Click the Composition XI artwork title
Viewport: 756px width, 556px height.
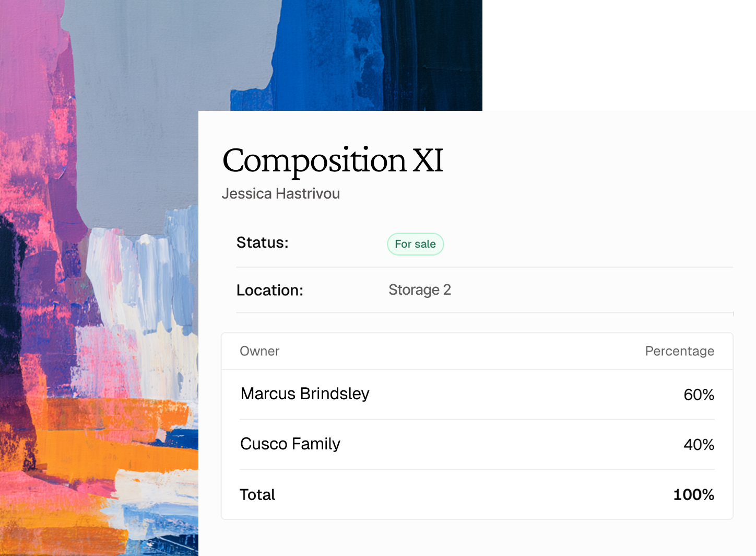333,160
